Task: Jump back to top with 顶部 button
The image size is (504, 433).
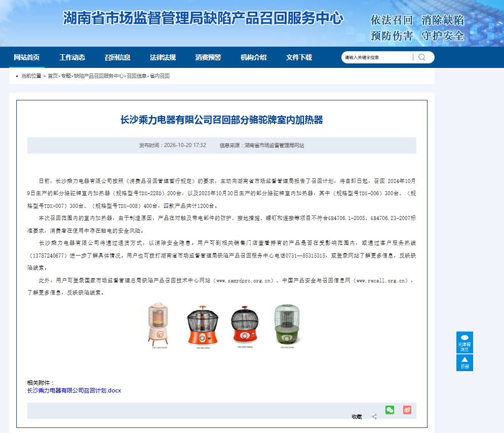Action: click(464, 363)
